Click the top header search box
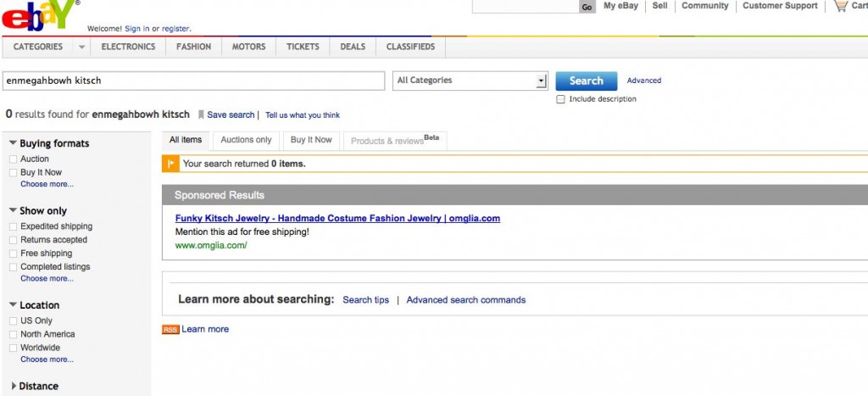 (x=526, y=7)
